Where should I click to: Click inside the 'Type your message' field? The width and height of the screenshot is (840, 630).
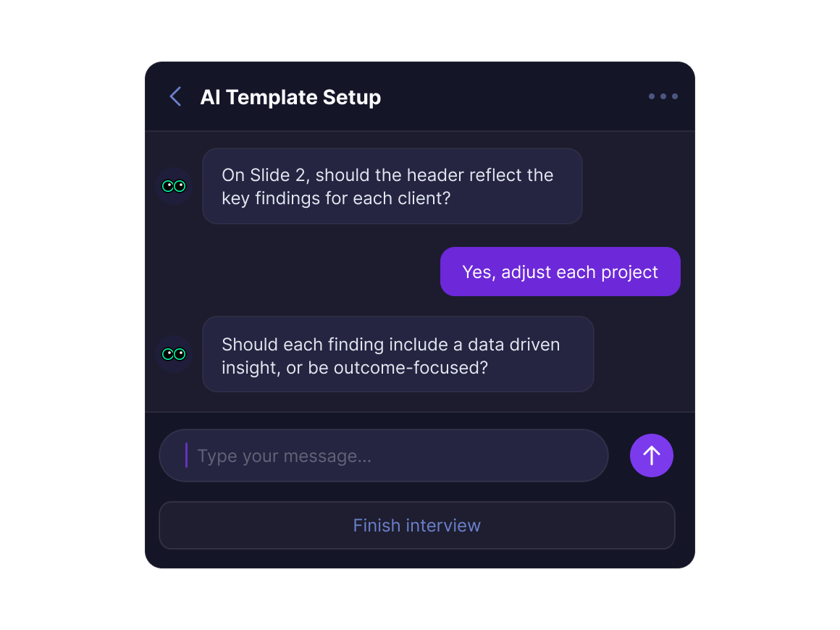[x=384, y=455]
